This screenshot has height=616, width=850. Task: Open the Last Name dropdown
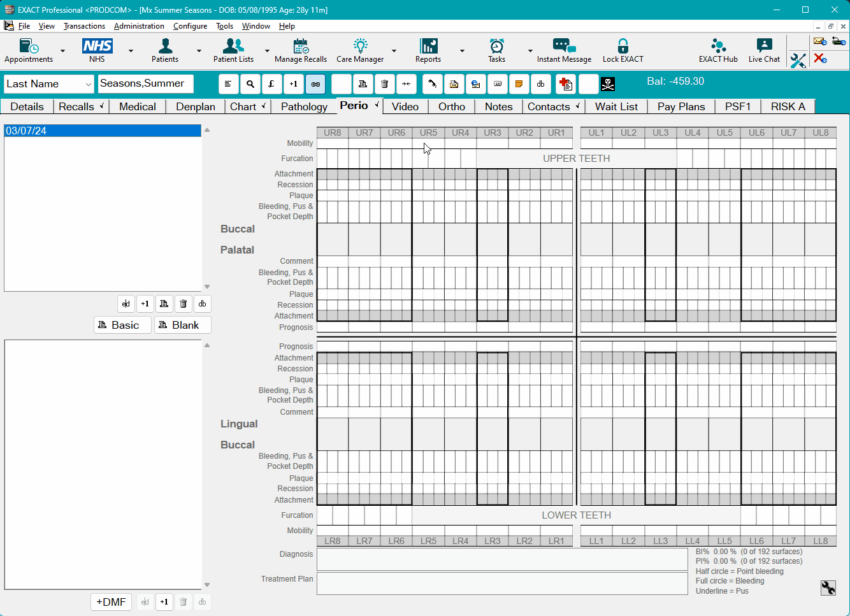click(x=88, y=83)
